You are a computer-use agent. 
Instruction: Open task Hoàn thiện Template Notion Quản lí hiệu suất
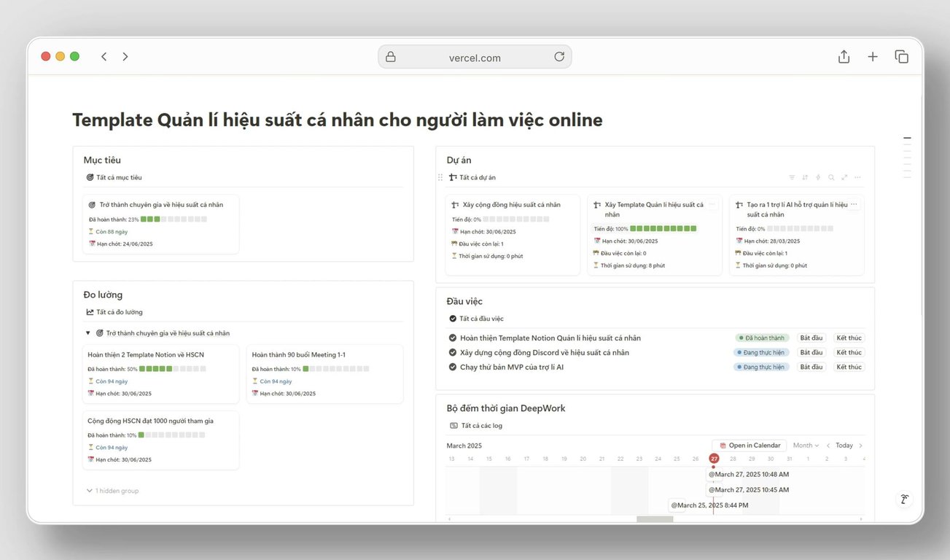[x=550, y=338]
